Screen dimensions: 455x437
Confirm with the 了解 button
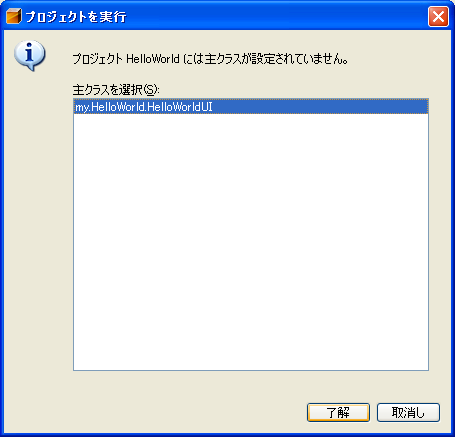338,413
